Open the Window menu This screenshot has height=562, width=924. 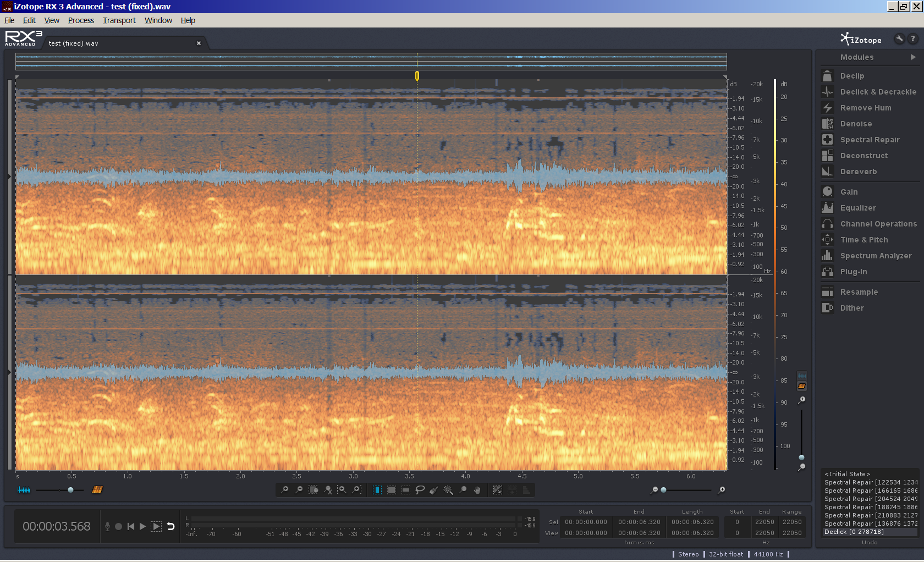[158, 20]
